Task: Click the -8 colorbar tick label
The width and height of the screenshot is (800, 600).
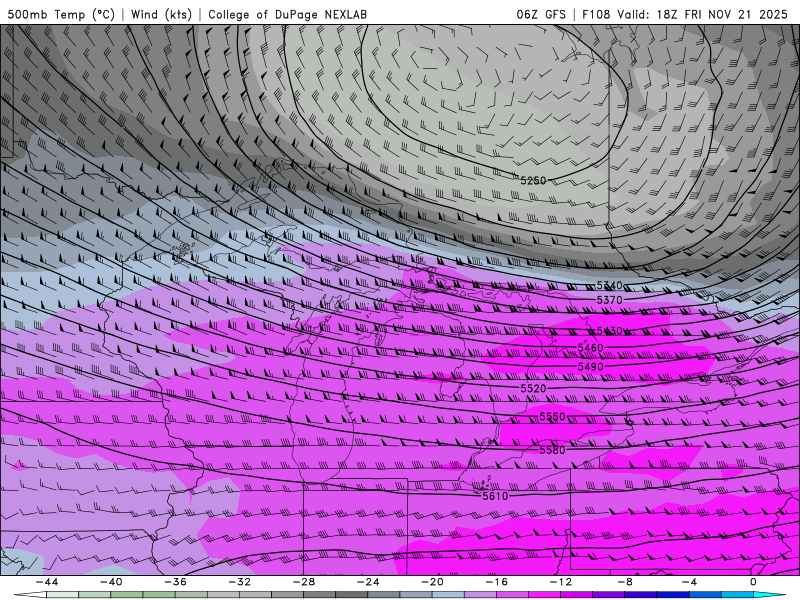Action: point(626,582)
